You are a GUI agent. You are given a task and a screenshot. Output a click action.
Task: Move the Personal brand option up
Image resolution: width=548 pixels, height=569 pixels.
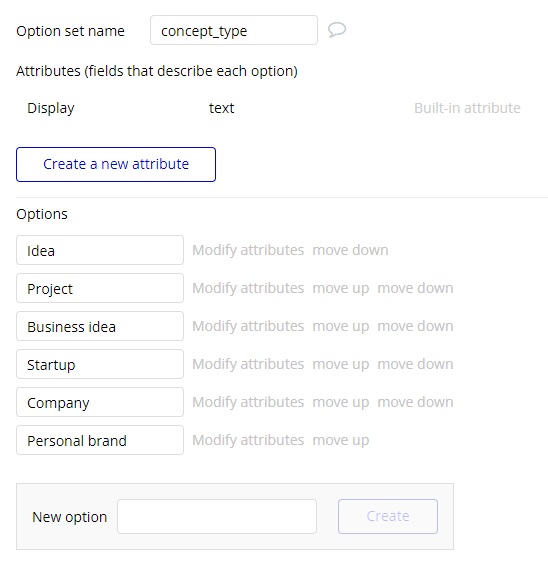coord(341,441)
